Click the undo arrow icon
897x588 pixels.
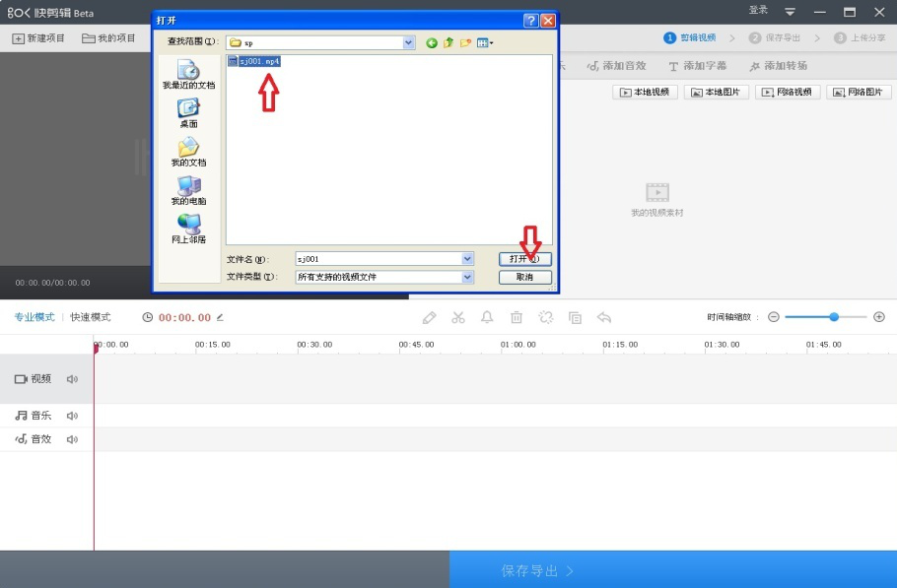coord(604,318)
